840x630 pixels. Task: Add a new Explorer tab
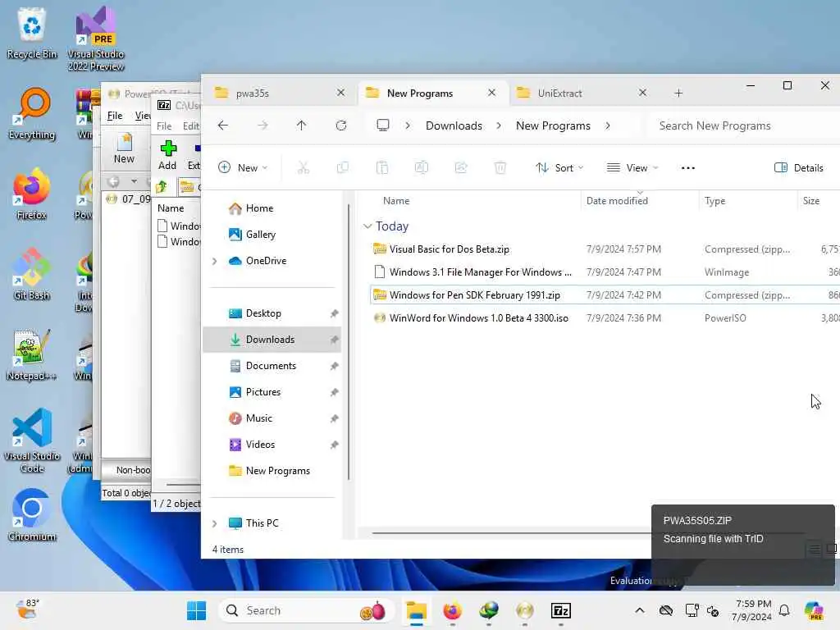point(678,94)
